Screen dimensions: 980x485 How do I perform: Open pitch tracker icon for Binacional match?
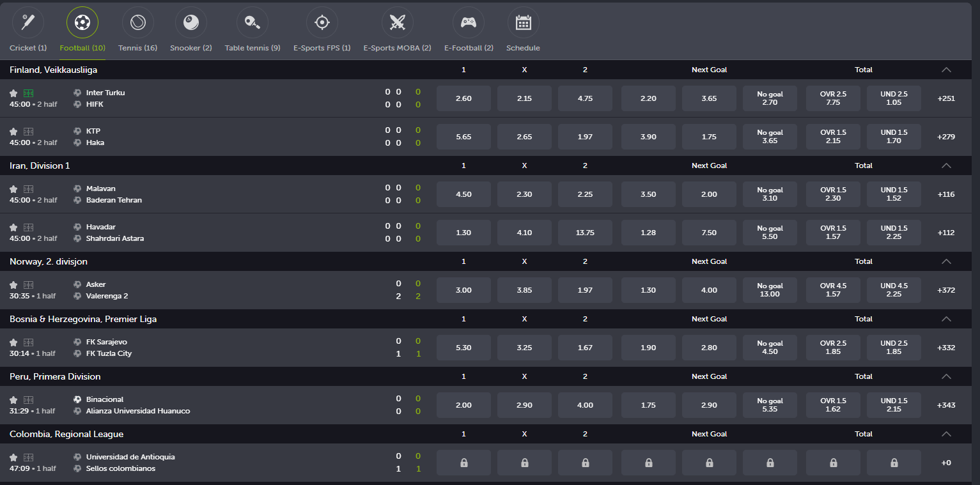tap(28, 400)
